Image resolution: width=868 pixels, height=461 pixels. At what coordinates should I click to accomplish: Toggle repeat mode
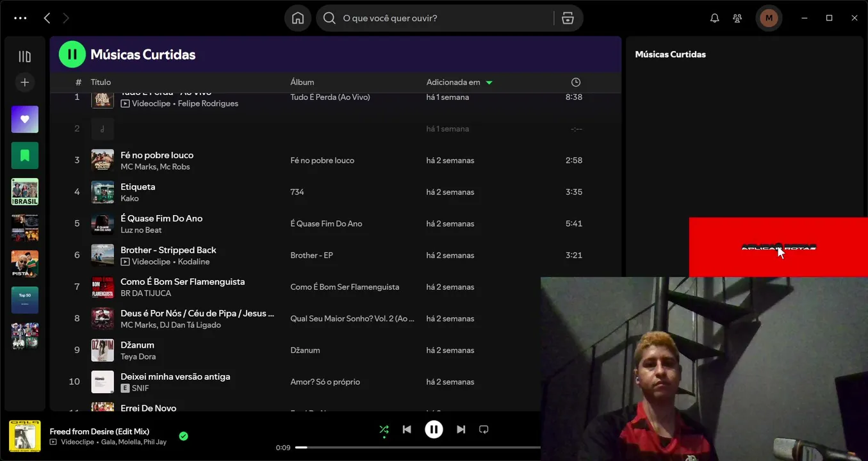point(484,430)
